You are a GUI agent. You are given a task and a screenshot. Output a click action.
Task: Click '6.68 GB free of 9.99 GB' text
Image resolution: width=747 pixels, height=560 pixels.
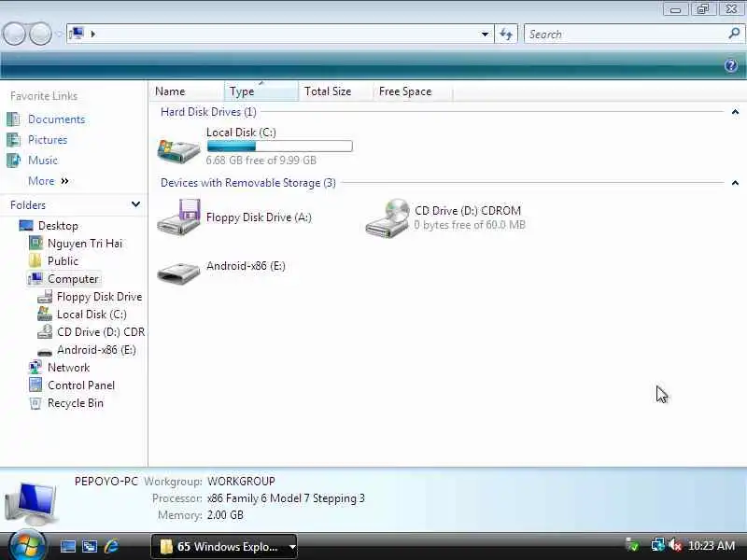(261, 161)
